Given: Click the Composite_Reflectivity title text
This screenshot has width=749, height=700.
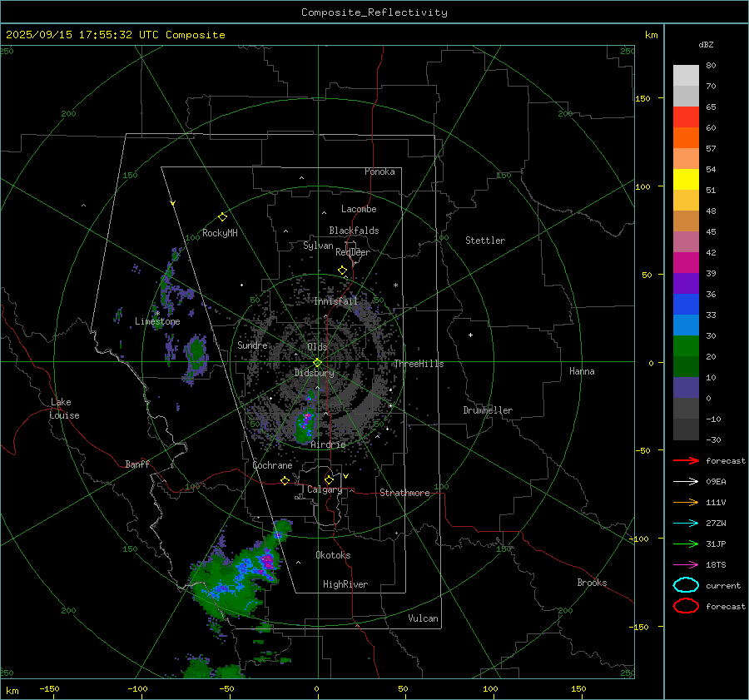Looking at the screenshot, I should [374, 12].
